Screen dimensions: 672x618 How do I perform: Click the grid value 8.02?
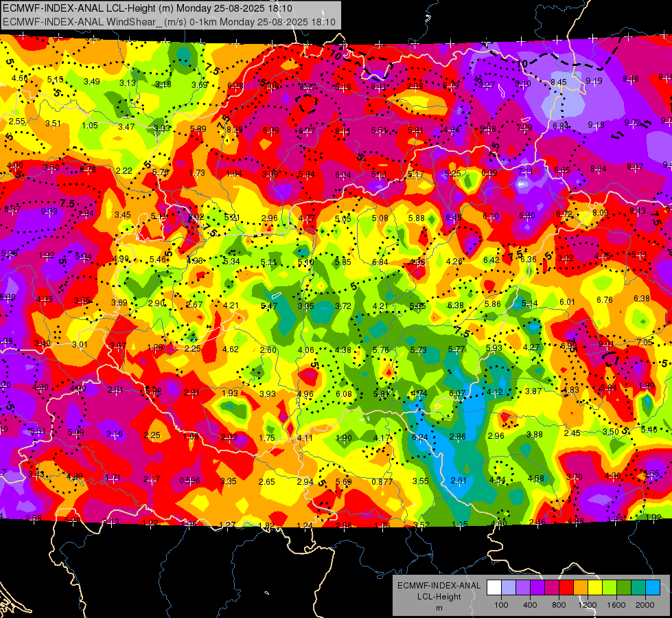(x=196, y=216)
